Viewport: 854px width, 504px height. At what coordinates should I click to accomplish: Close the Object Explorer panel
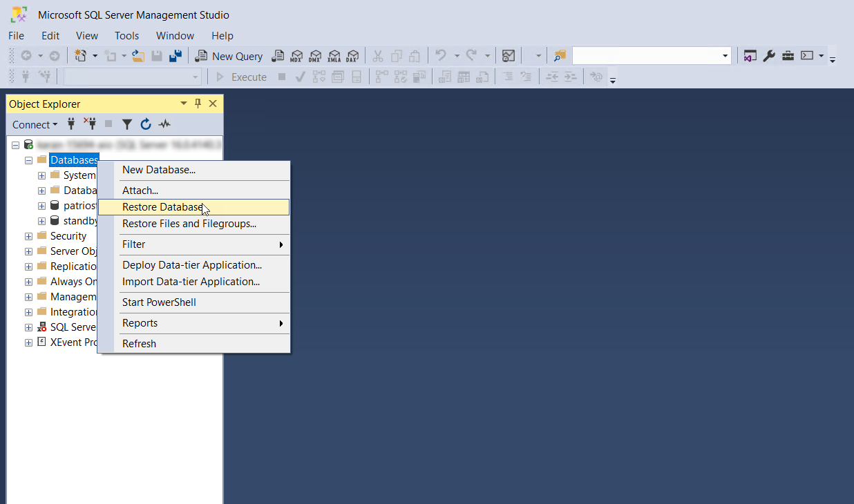tap(213, 104)
